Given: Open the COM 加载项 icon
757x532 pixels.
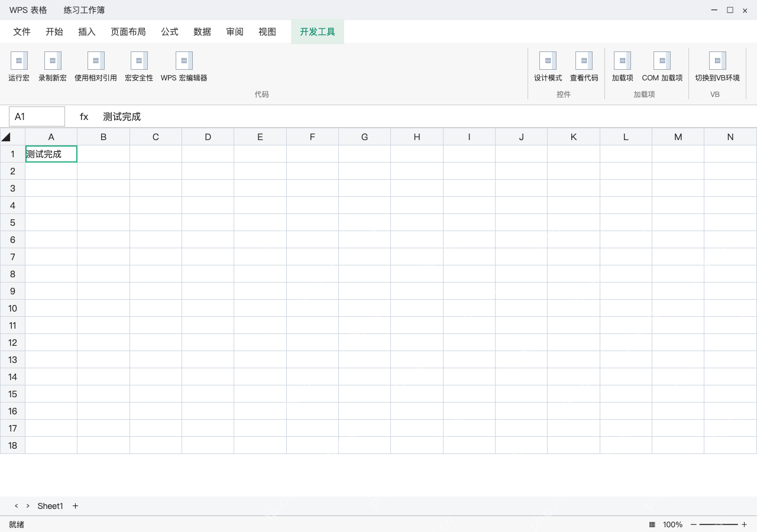Looking at the screenshot, I should [x=662, y=60].
